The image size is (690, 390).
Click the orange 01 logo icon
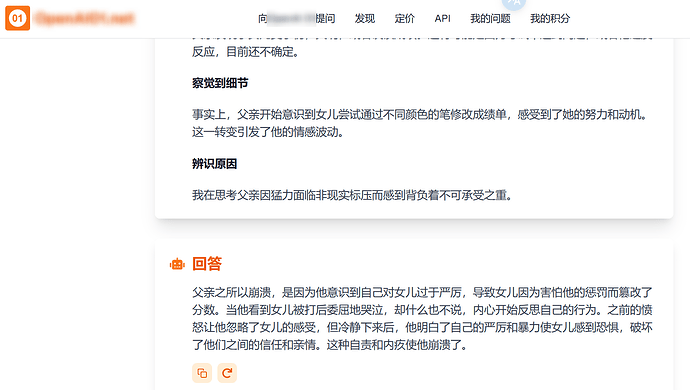pos(18,18)
